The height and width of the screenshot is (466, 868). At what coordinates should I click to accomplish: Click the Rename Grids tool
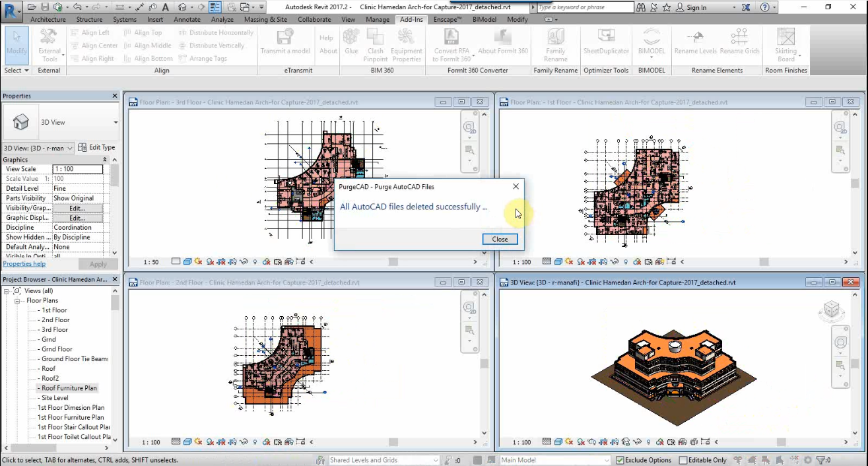click(x=739, y=42)
